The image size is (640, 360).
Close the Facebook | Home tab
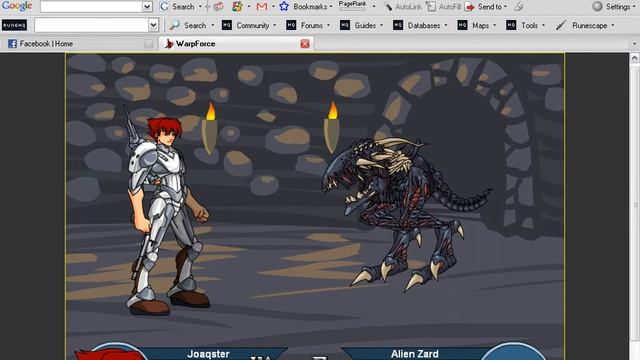point(149,44)
